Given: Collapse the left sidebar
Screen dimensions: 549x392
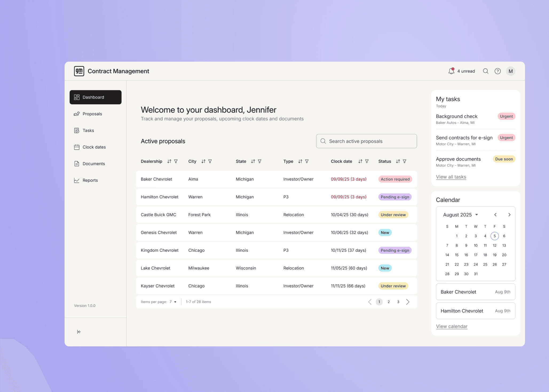Looking at the screenshot, I should coord(79,332).
